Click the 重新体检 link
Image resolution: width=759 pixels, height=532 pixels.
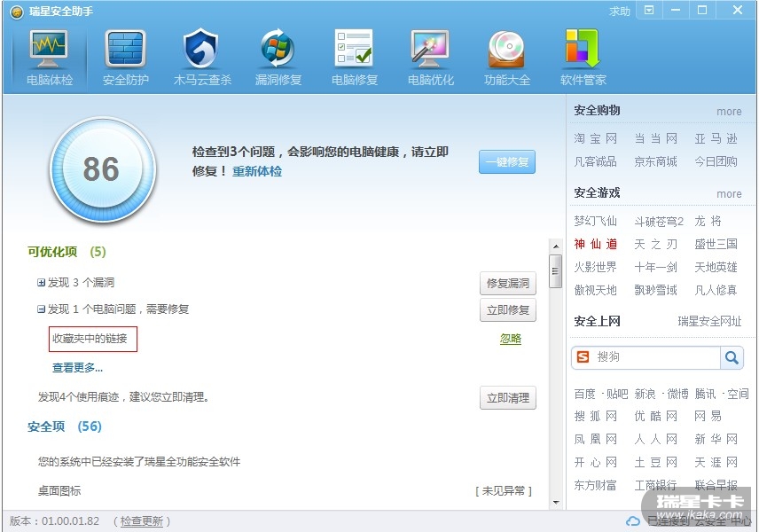tap(257, 171)
